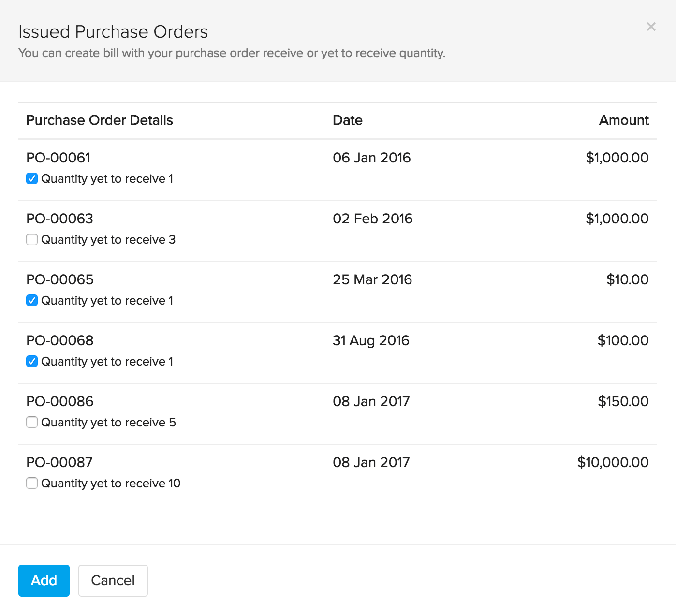Close the Issued Purchase Orders dialog

[x=651, y=27]
